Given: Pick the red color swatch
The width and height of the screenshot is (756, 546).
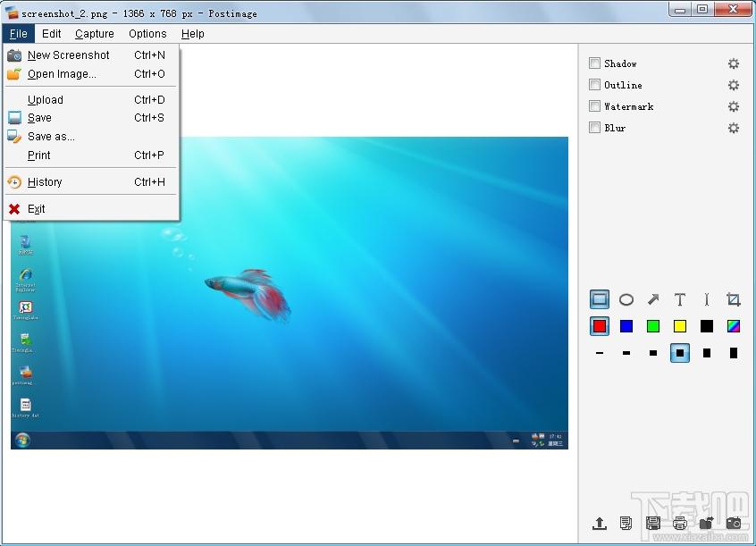Looking at the screenshot, I should coord(600,326).
